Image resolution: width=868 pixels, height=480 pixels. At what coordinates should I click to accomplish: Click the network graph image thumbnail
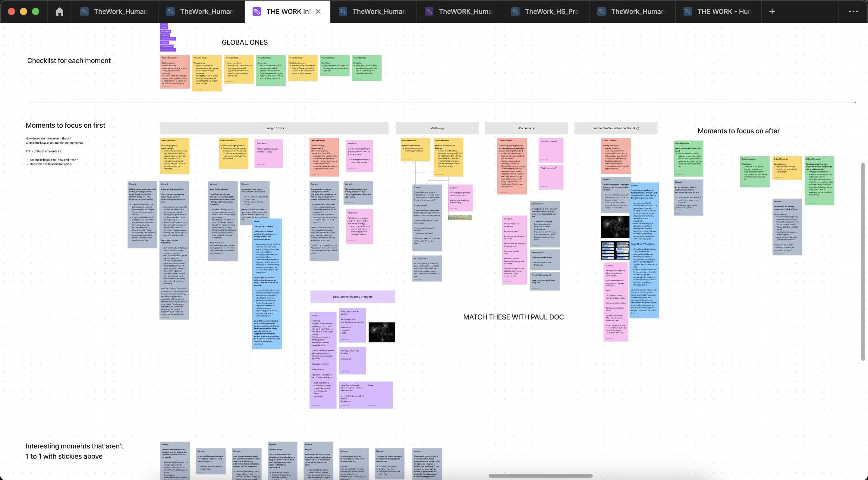tap(382, 332)
